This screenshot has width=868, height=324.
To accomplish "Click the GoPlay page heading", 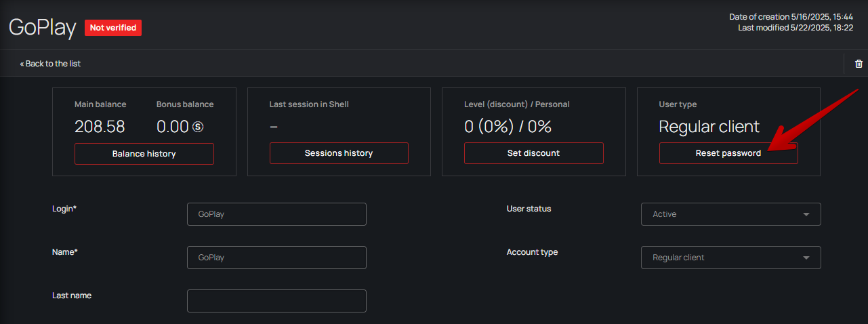I will (x=42, y=27).
